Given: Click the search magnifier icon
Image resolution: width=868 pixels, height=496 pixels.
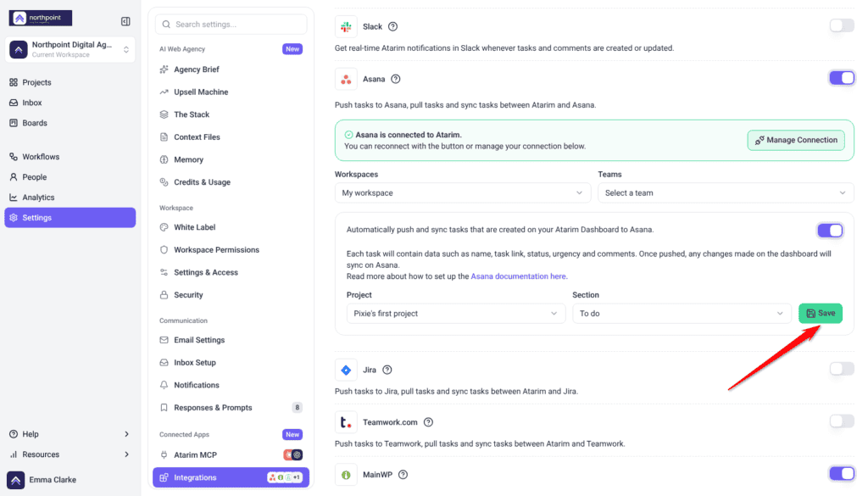Looking at the screenshot, I should (166, 25).
